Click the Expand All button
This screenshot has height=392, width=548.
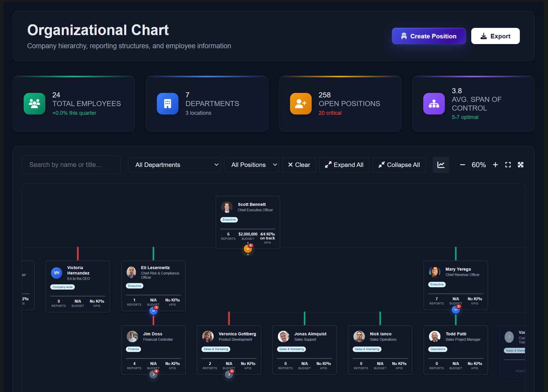[344, 165]
